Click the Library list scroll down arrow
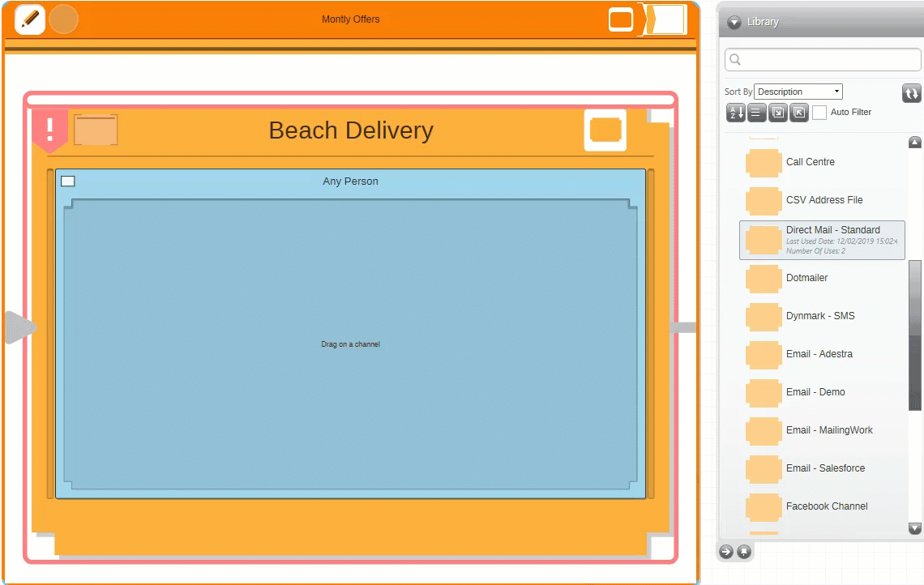The width and height of the screenshot is (924, 585). click(x=914, y=527)
